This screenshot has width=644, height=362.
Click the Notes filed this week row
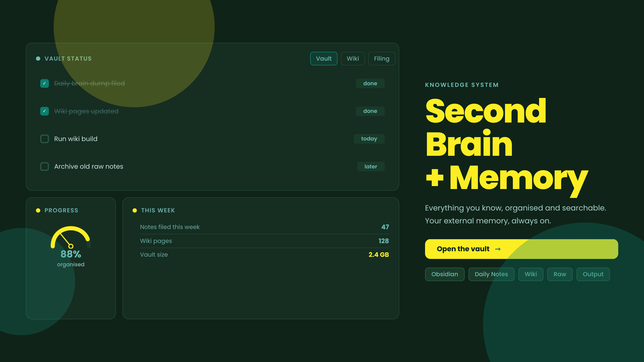click(264, 227)
